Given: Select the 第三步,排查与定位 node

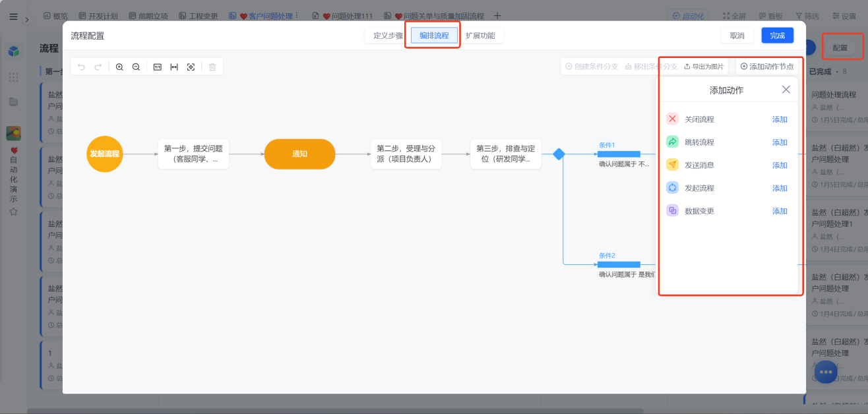Looking at the screenshot, I should pyautogui.click(x=506, y=154).
